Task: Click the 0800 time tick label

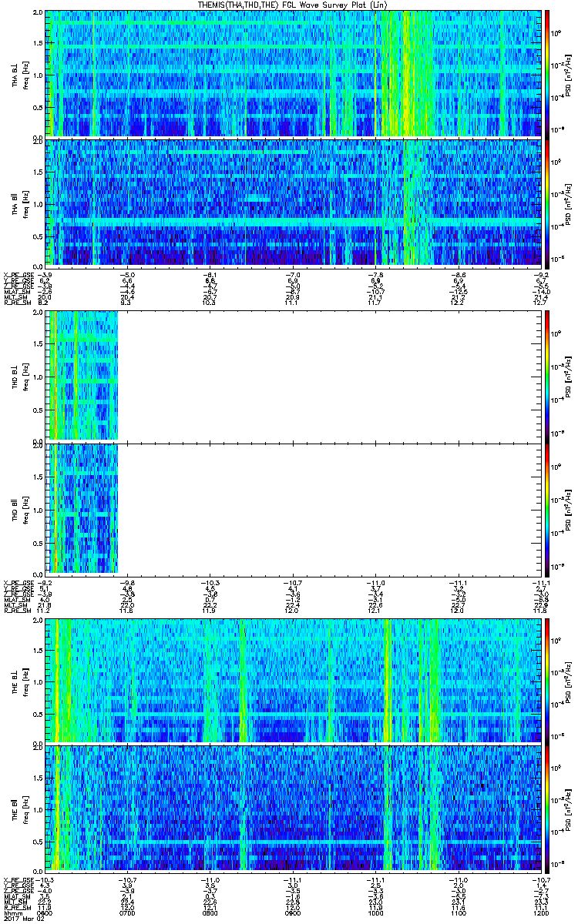Action: coord(211,912)
